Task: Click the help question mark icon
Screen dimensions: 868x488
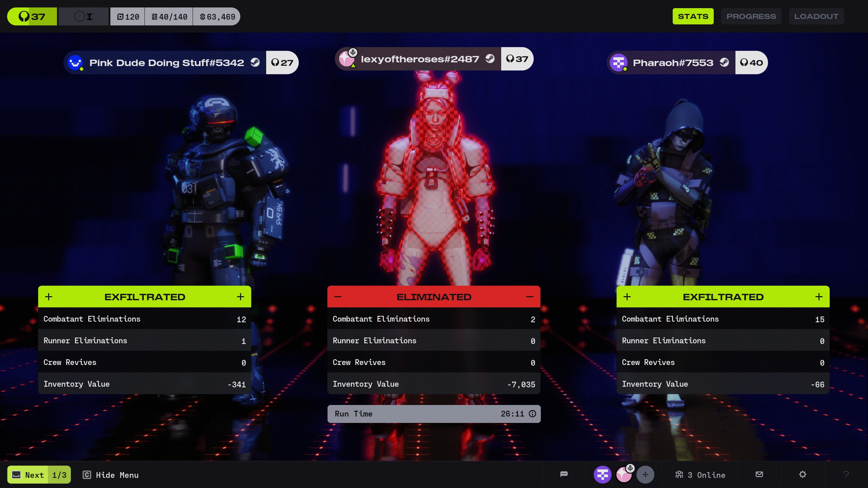Action: click(846, 474)
